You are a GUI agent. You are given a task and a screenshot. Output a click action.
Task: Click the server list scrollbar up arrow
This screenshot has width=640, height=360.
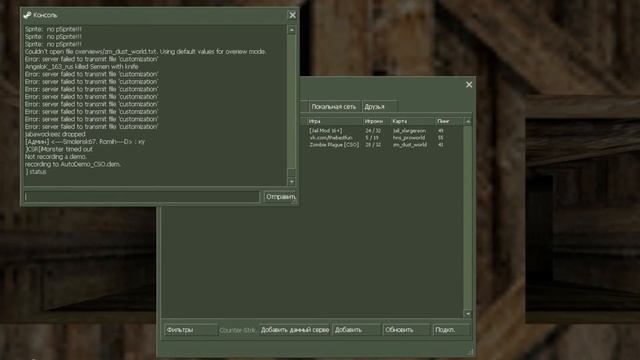[468, 122]
